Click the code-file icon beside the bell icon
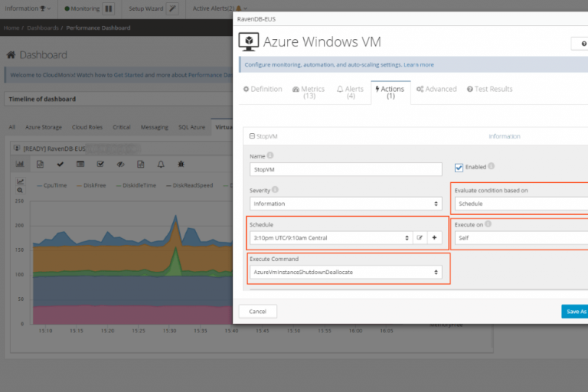This screenshot has width=588, height=392. click(x=141, y=164)
